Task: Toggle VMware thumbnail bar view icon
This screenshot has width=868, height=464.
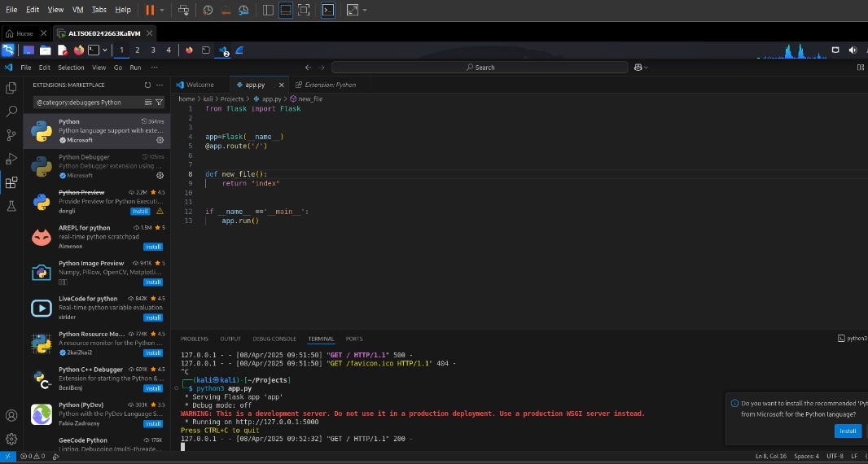Action: coord(286,10)
